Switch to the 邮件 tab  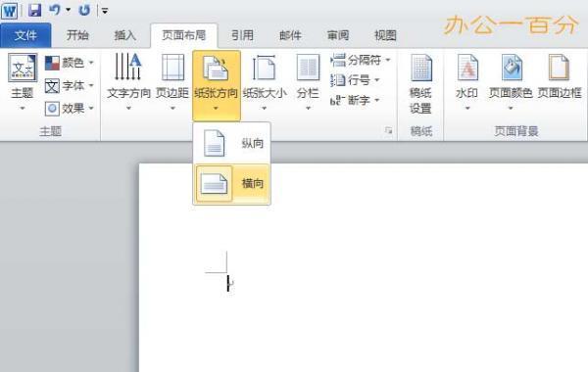[290, 35]
